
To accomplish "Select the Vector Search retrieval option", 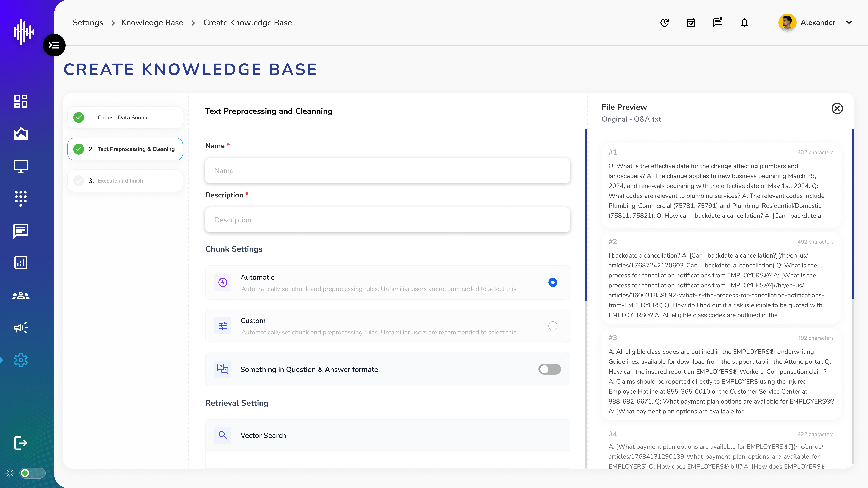I will 387,435.
